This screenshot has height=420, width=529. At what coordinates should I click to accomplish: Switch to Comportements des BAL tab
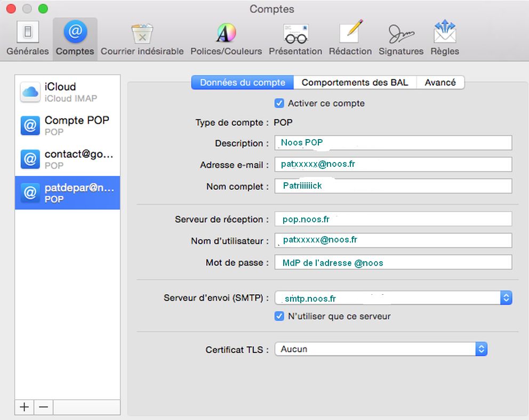(x=355, y=82)
